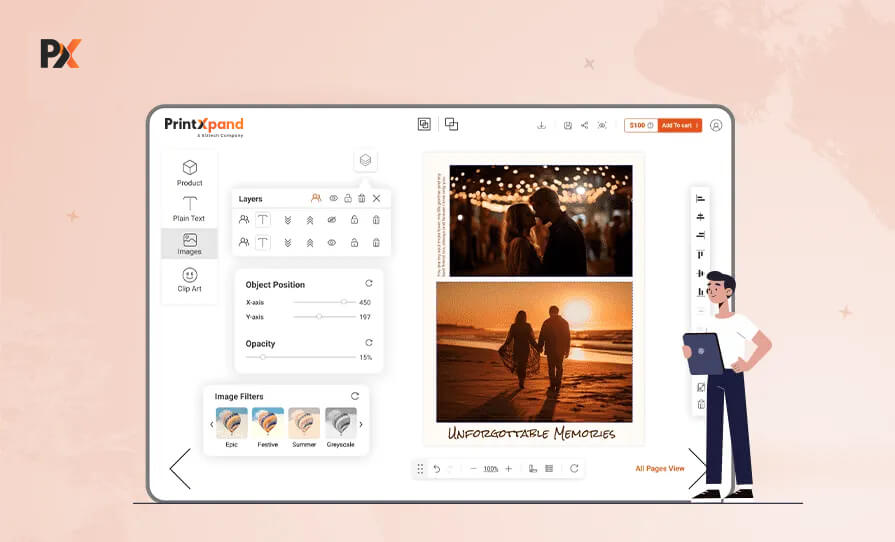Switch to the Images tab
This screenshot has height=542, width=895.
[189, 244]
